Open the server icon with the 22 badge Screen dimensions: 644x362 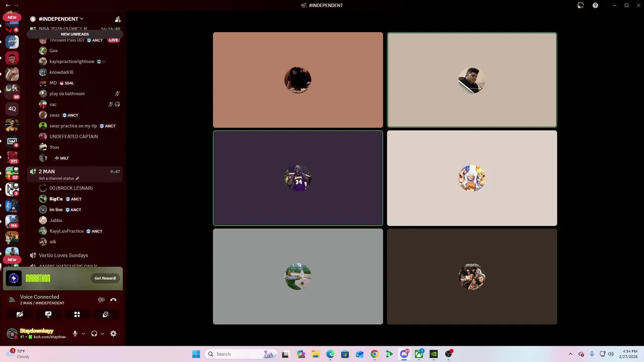(12, 173)
